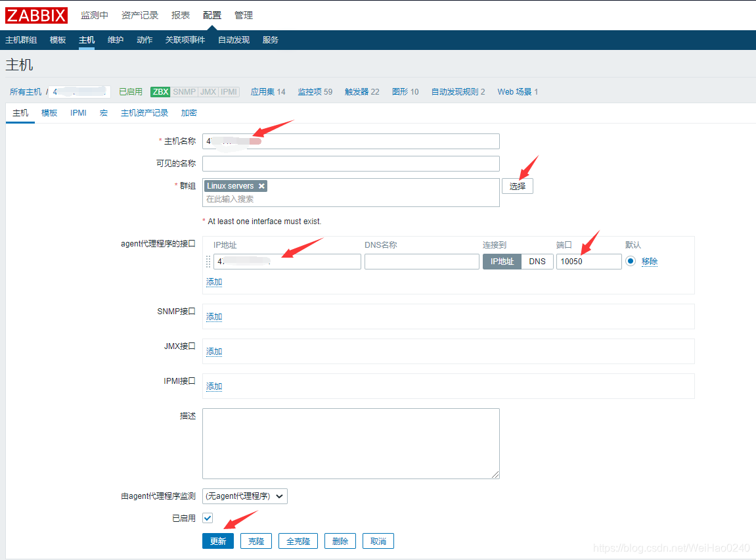Open the 由agent代理程序监测 dropdown
The image size is (756, 560).
(245, 496)
